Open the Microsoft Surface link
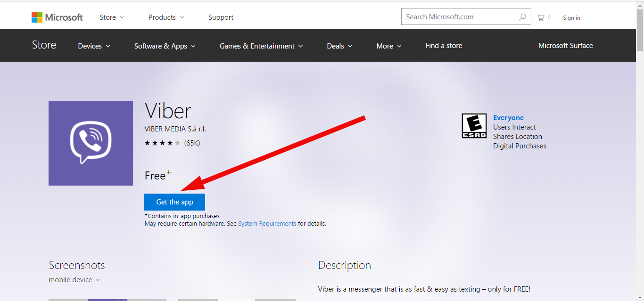 566,46
